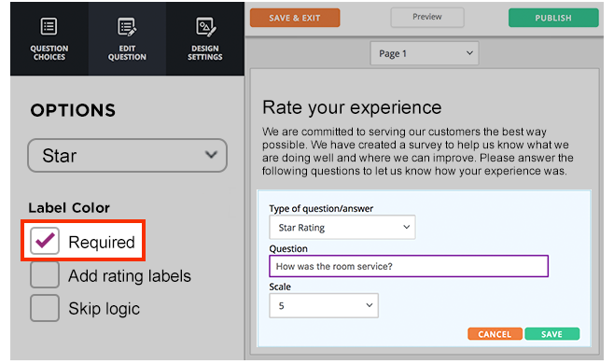Publish the survey
Viewport: 614px width, 364px height.
[553, 18]
